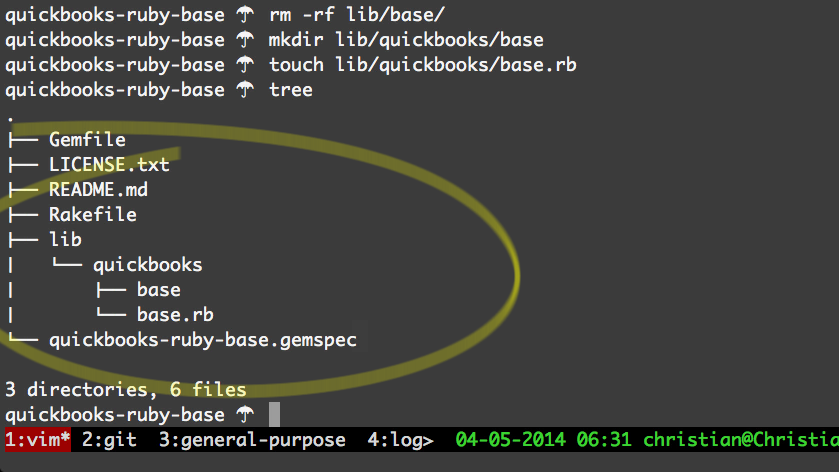Click the 'tree' command text

291,90
